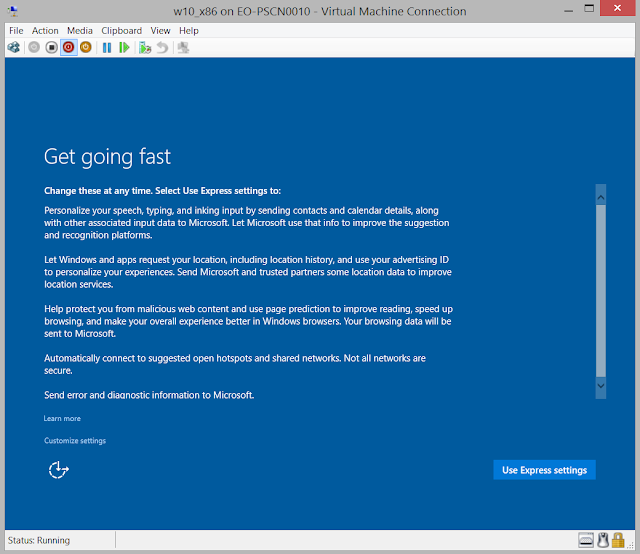Click the padlock security status icon
This screenshot has width=640, height=554.
pos(618,540)
